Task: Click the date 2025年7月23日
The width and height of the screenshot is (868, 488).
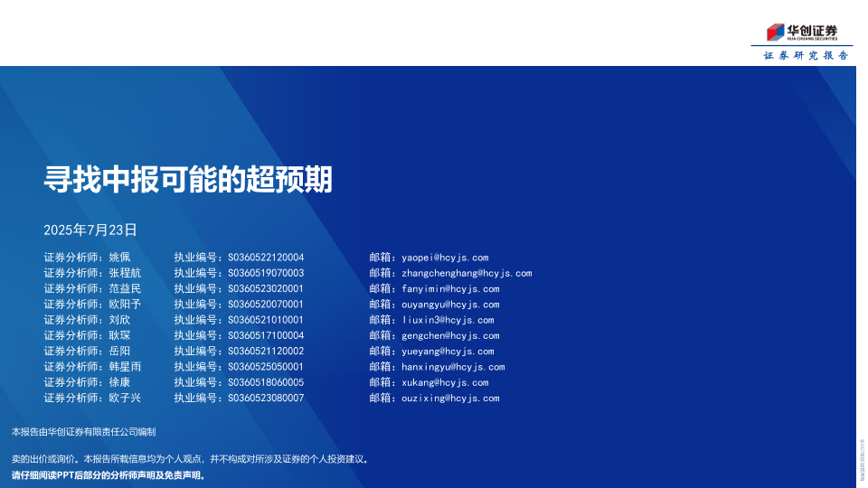Action: [90, 230]
